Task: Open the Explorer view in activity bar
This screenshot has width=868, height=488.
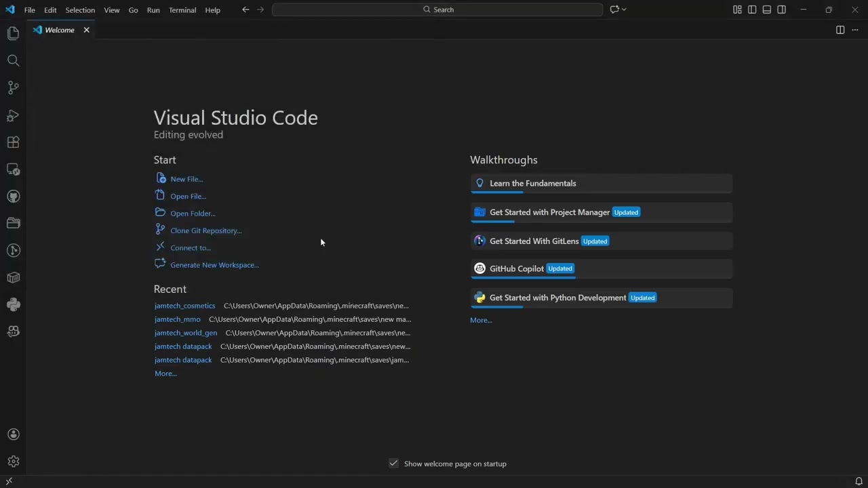Action: click(13, 33)
